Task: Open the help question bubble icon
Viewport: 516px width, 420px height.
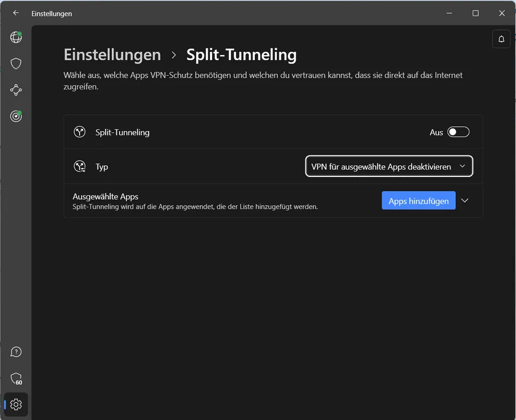Action: 16,352
